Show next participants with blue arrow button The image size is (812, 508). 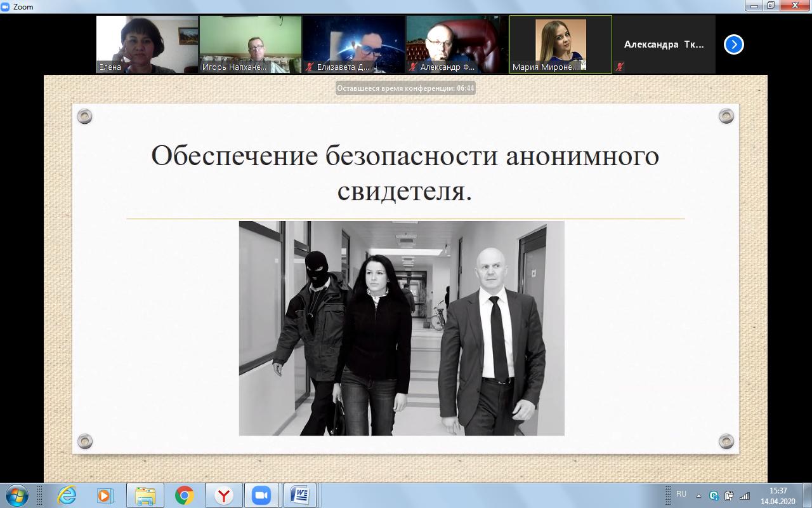point(733,44)
